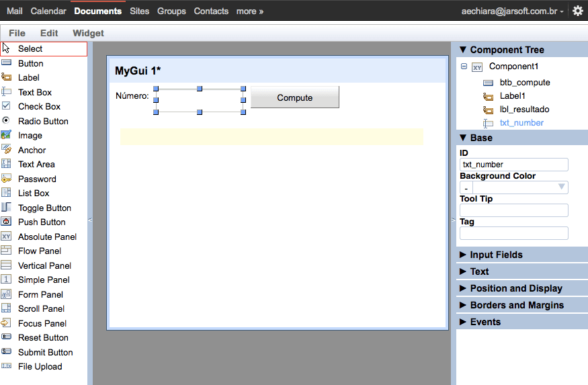
Task: Open settings gear in top bar
Action: (x=578, y=11)
